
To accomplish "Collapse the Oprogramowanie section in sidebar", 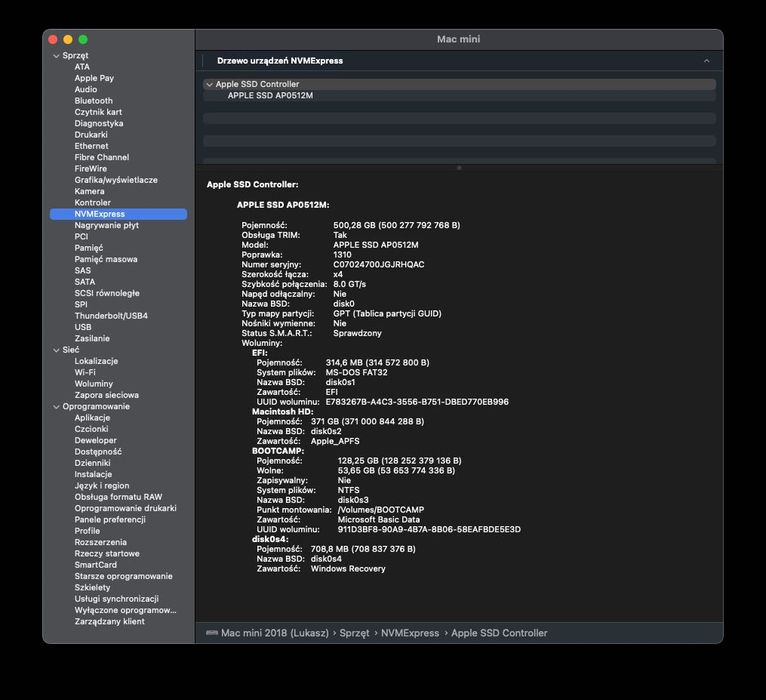I will point(56,406).
